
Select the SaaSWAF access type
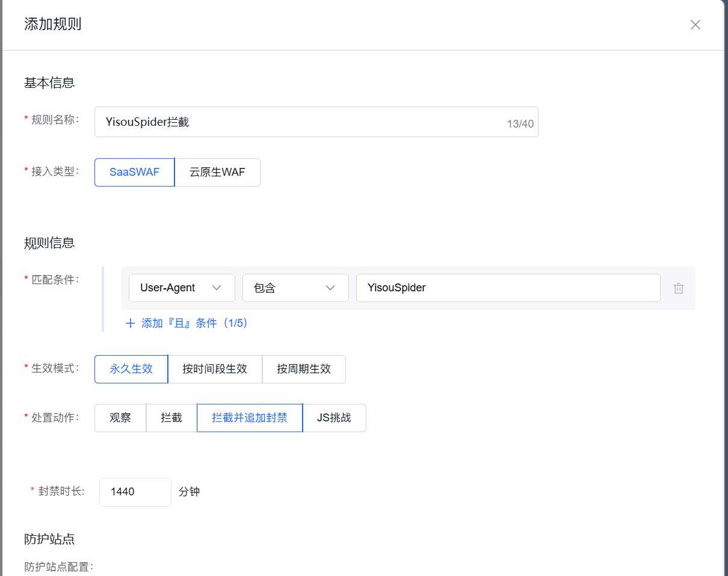pyautogui.click(x=134, y=172)
